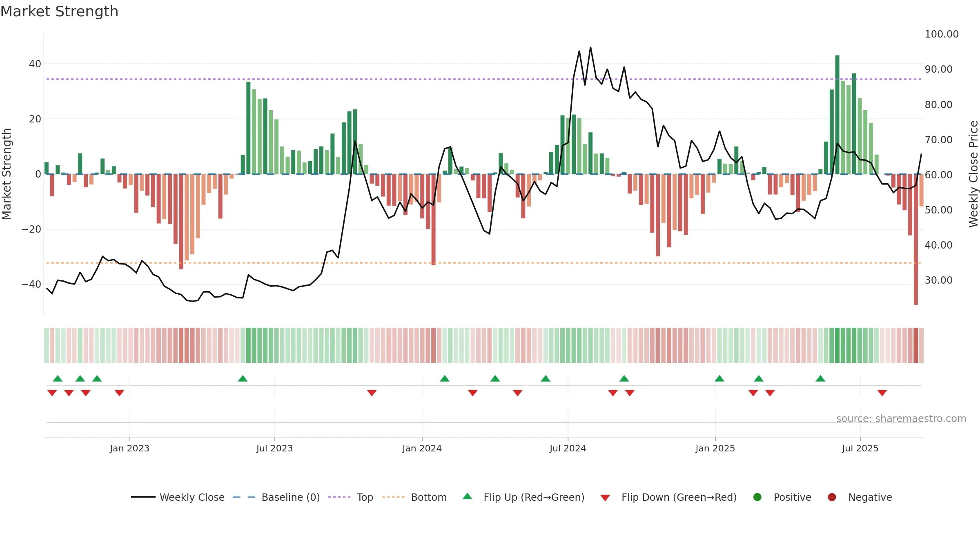Click the last flip up triangle before Jul 2025
The width and height of the screenshot is (980, 551).
(x=820, y=378)
